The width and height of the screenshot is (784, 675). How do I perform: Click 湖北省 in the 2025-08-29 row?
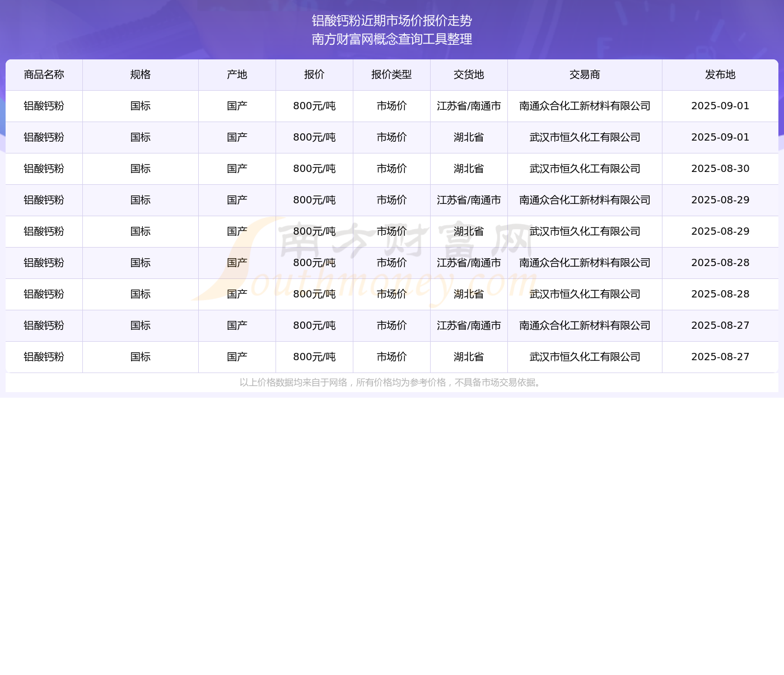click(469, 231)
